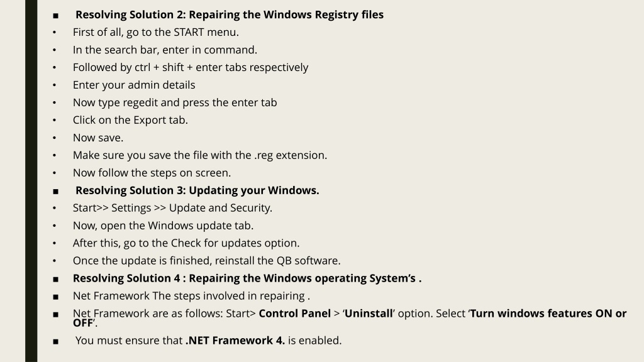644x362 pixels.
Task: Click the bold 'Control Panel' text
Action: [x=294, y=314]
